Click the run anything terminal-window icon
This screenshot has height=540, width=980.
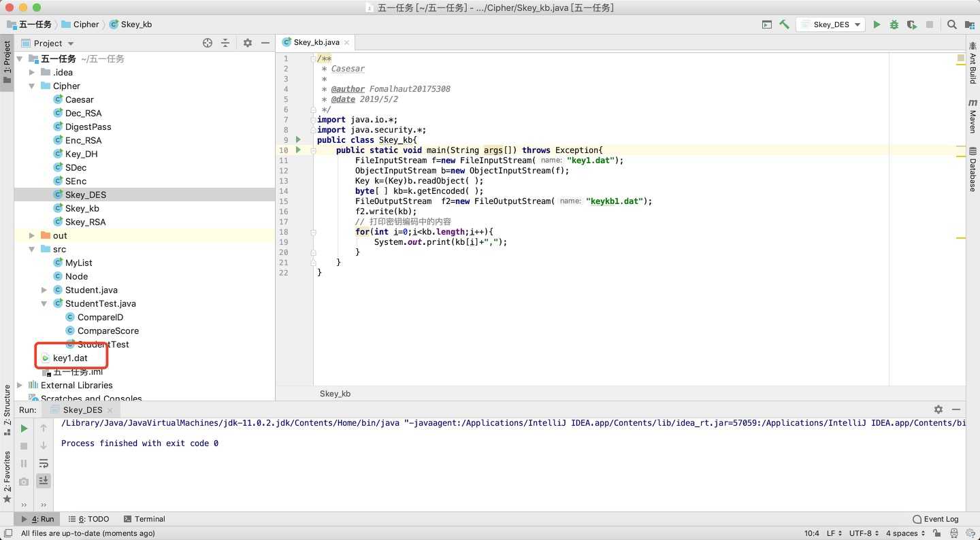coord(767,24)
